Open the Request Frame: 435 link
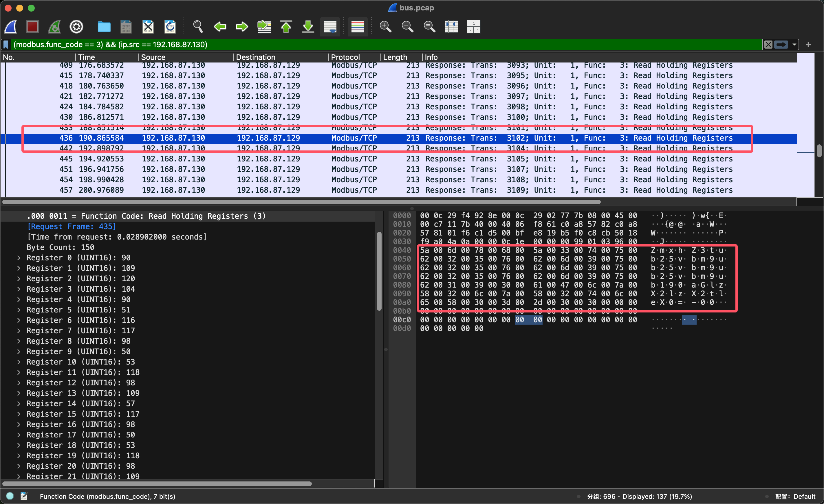 click(72, 226)
